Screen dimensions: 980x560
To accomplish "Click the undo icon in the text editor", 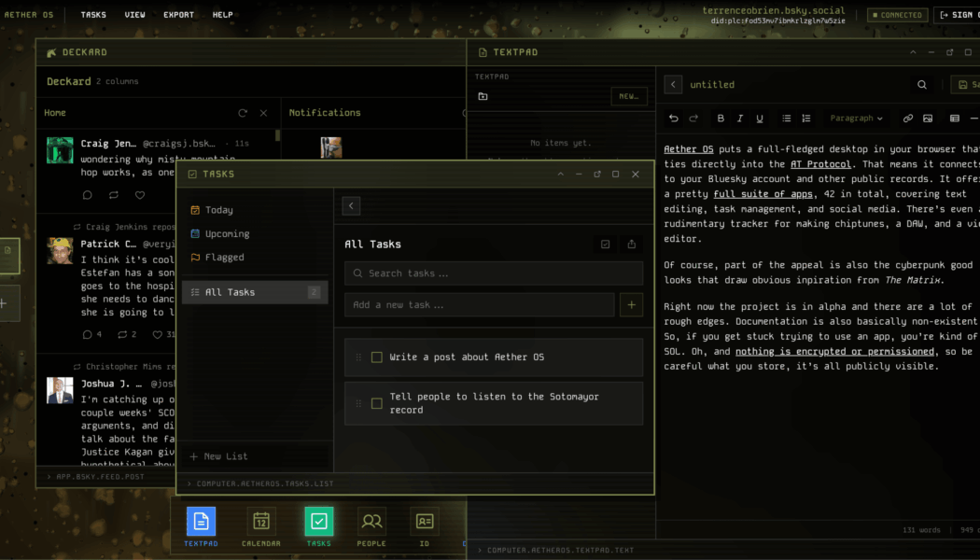I will 672,119.
